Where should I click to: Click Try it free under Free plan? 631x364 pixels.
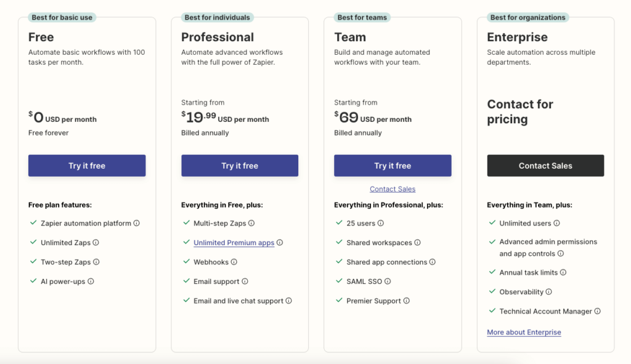pos(87,166)
